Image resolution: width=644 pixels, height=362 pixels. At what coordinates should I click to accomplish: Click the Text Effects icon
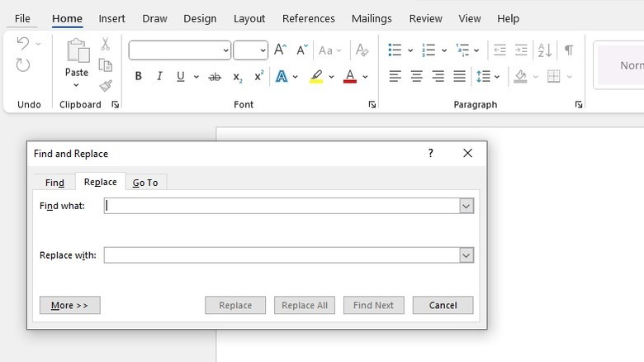[282, 77]
